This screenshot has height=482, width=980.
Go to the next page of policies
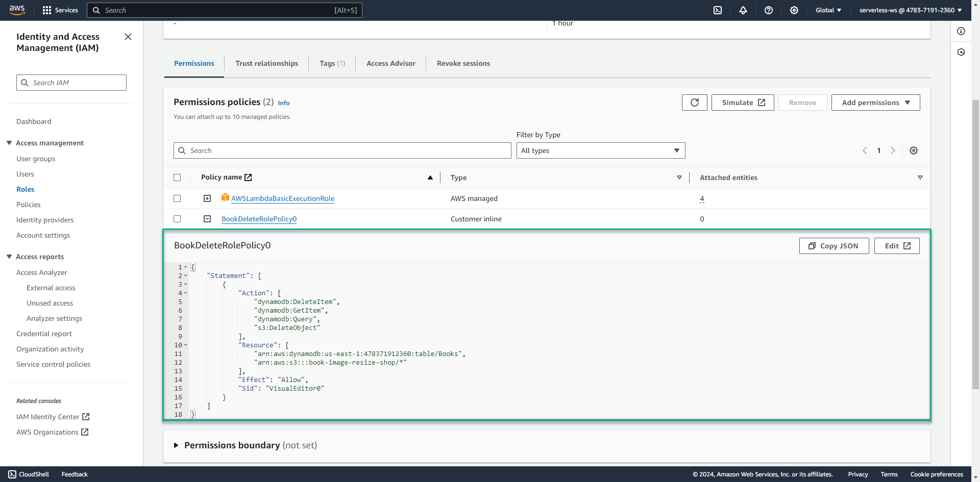tap(893, 150)
